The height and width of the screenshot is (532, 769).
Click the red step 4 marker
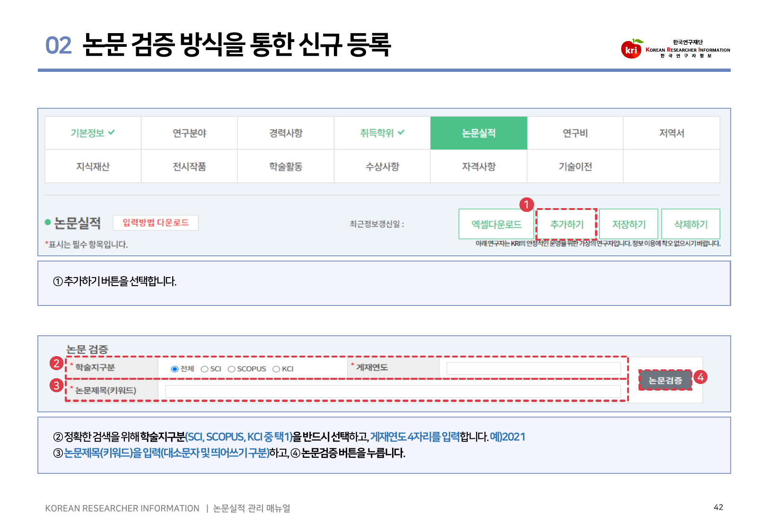coord(700,377)
